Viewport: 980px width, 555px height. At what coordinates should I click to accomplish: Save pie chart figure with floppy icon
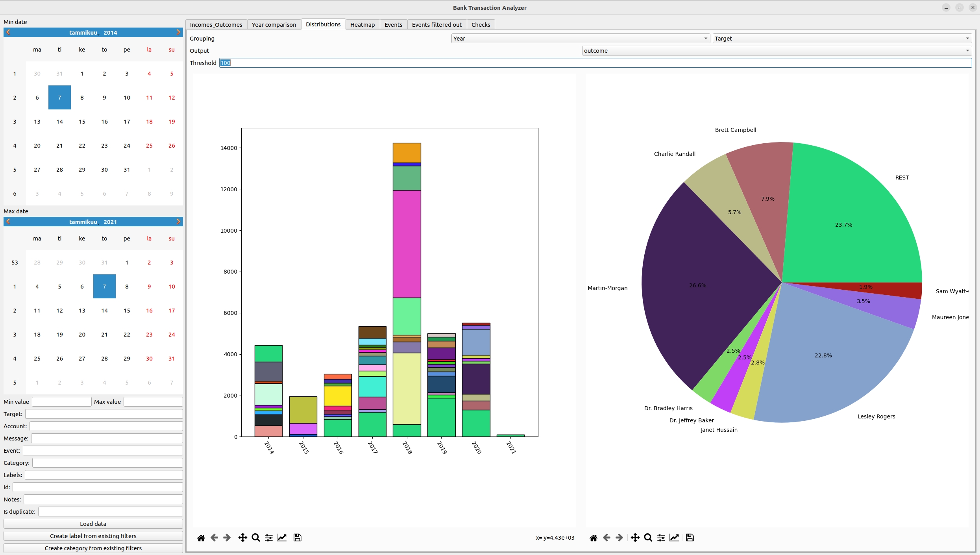(690, 538)
